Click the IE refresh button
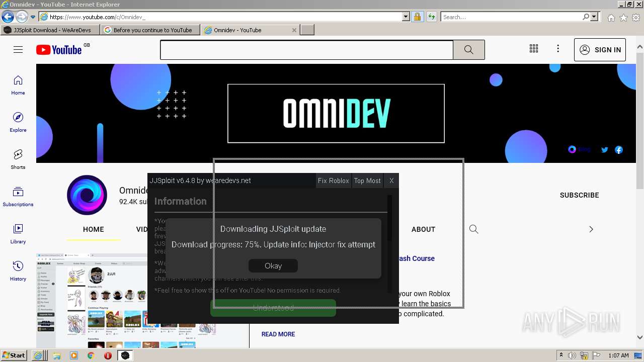 click(431, 17)
